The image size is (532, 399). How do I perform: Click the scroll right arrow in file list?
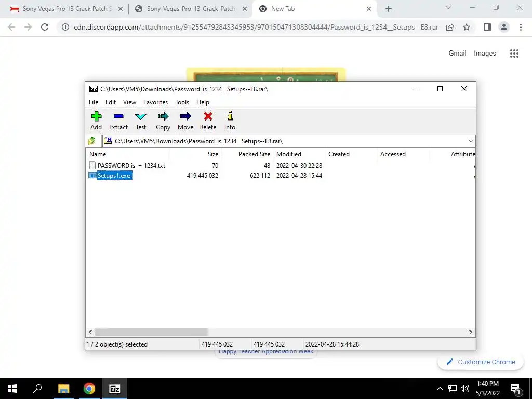coord(470,332)
